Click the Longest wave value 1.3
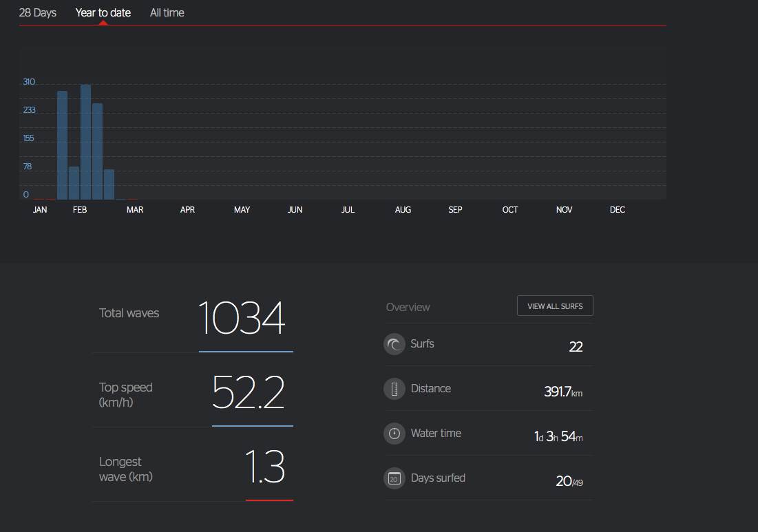Viewport: 758px width, 532px height. point(265,467)
